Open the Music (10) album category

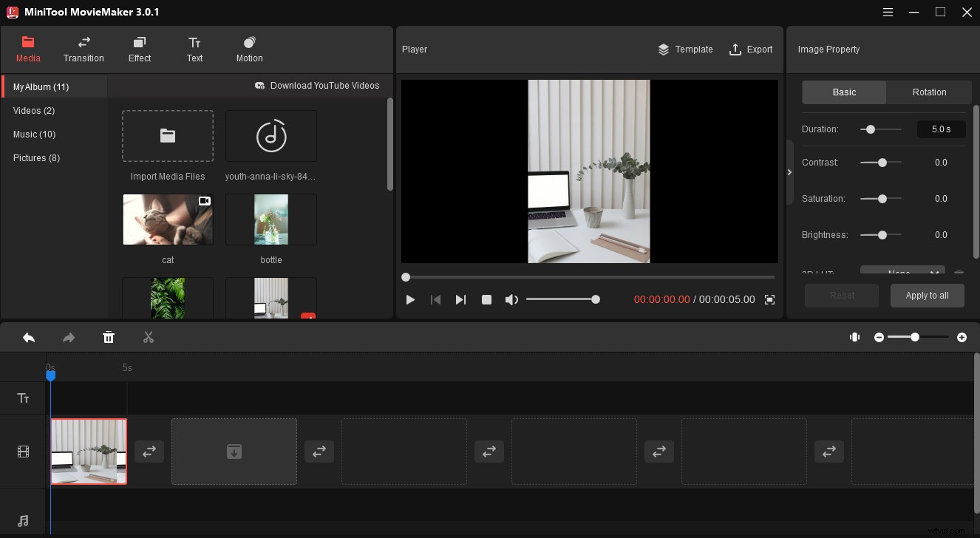coord(33,134)
